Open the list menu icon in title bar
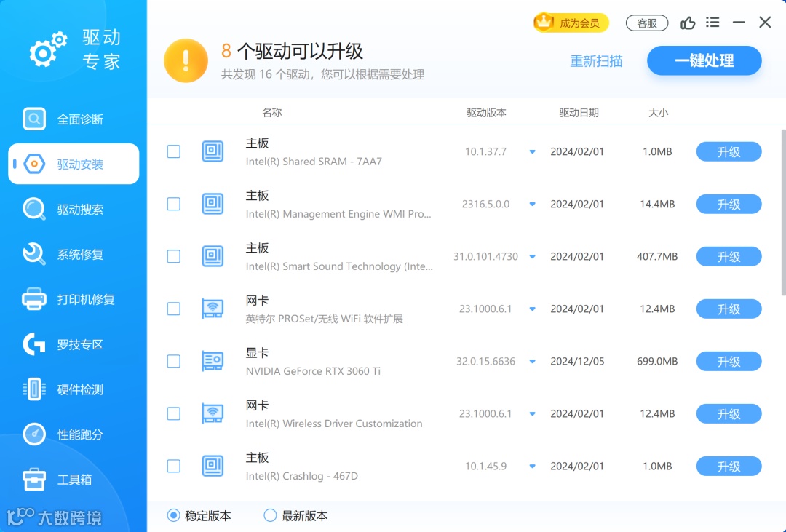Image resolution: width=786 pixels, height=532 pixels. pos(712,22)
